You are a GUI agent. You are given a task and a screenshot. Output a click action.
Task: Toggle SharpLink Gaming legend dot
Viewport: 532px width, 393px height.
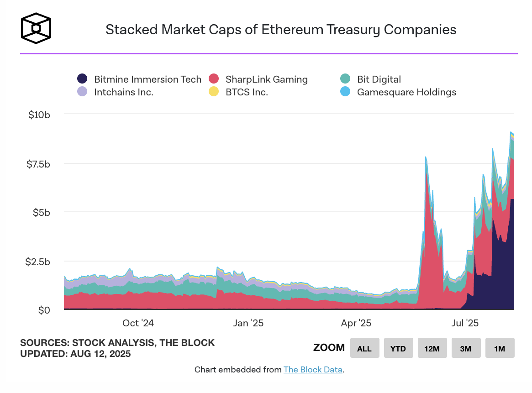click(214, 79)
